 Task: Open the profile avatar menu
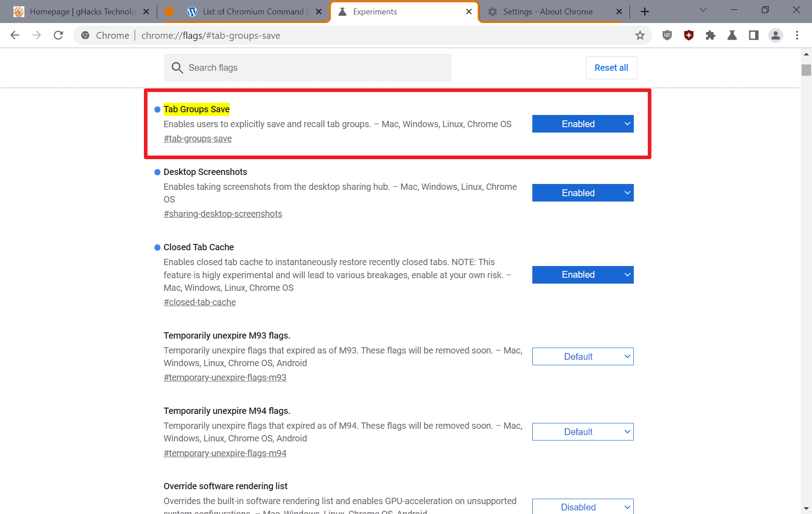[x=775, y=35]
